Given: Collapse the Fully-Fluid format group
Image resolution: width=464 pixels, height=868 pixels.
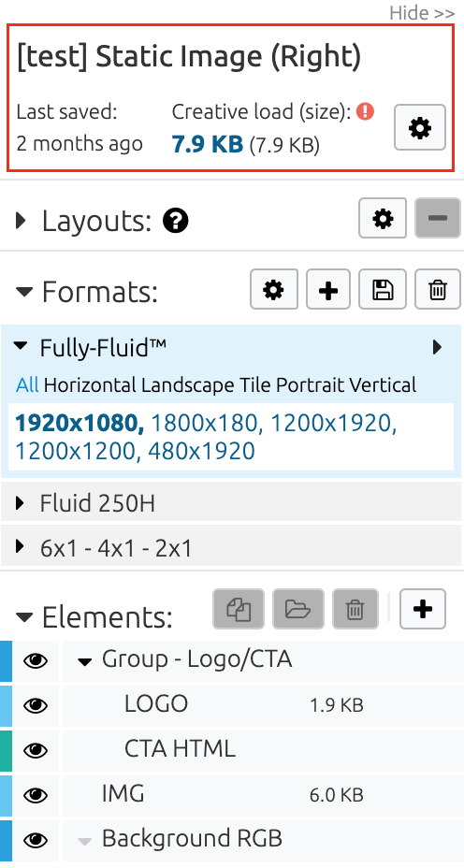Looking at the screenshot, I should coord(21,346).
